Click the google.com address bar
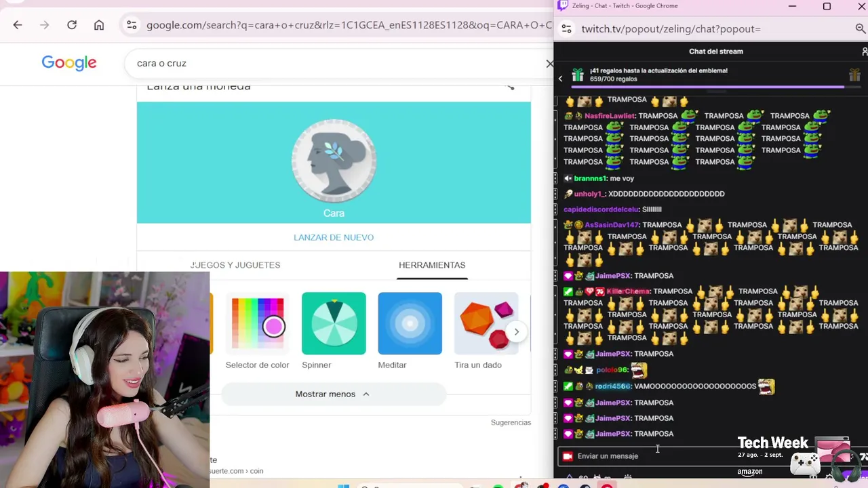Screen dimensions: 868x488 point(349,25)
